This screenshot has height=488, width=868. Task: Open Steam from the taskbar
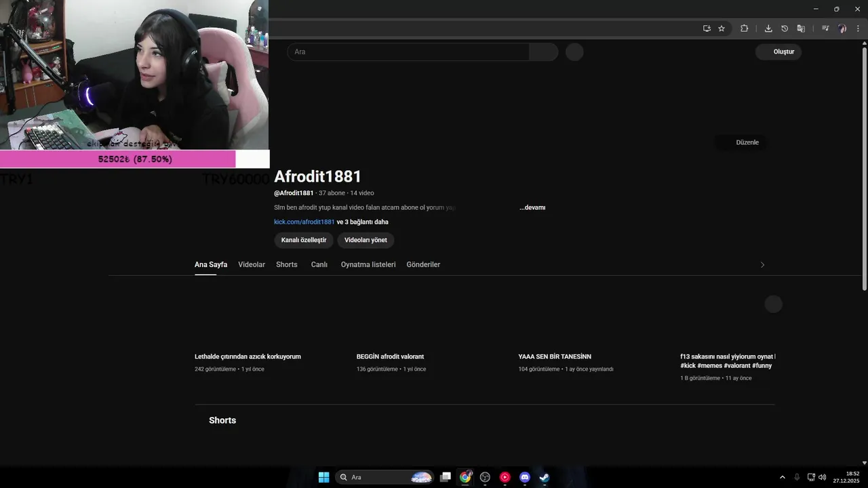[544, 477]
